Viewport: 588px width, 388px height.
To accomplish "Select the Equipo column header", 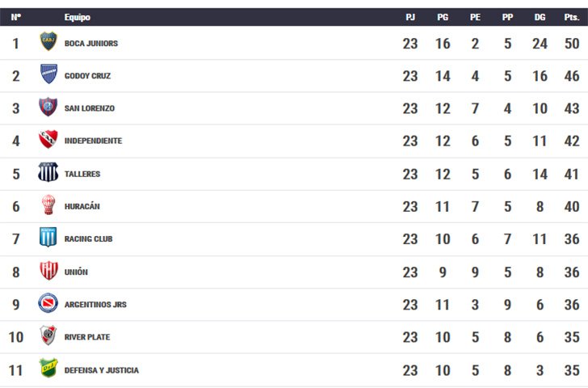I will point(78,17).
